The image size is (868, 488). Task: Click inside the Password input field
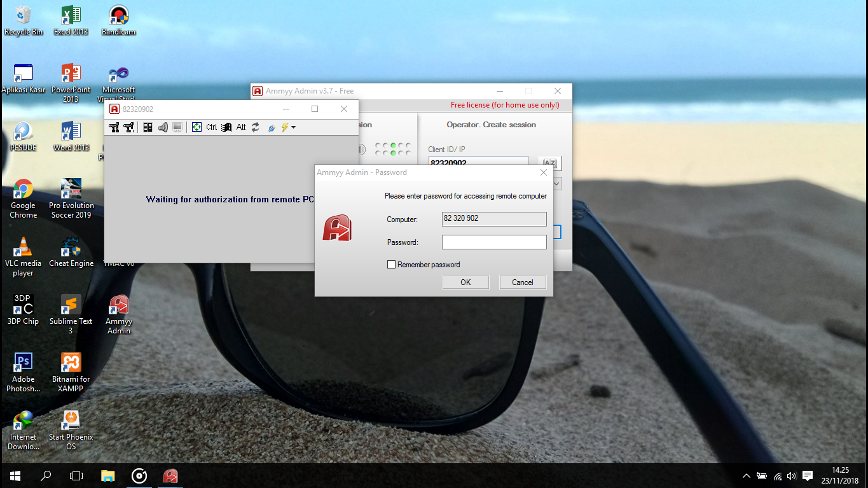(494, 242)
